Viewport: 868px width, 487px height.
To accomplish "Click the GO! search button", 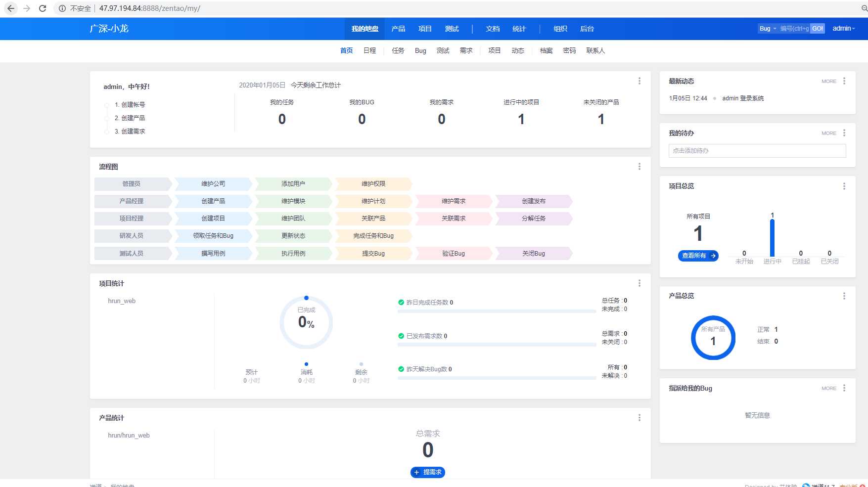I will click(818, 29).
